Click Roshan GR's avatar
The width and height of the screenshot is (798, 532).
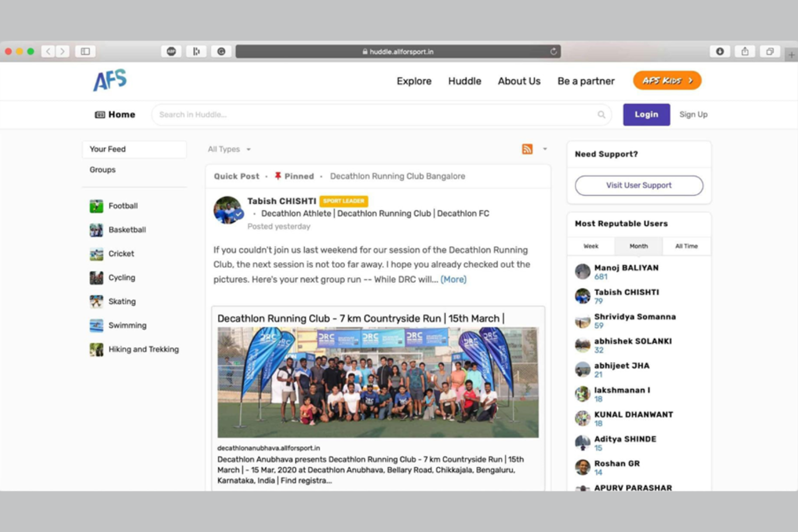582,467
